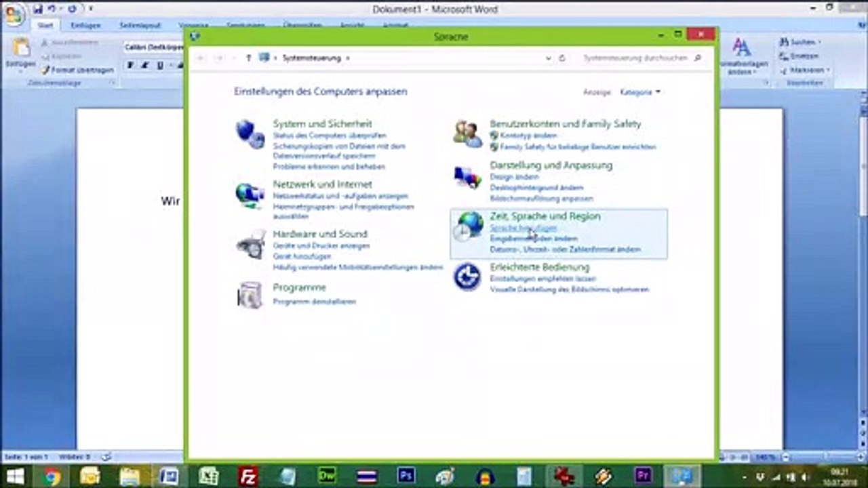Open FileZilla from the taskbar

click(248, 476)
